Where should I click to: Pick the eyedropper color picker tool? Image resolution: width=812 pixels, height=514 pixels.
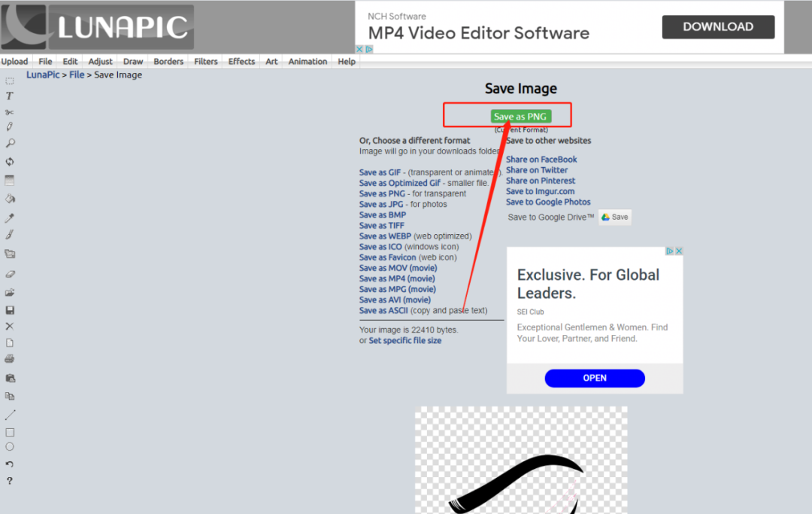(x=9, y=217)
